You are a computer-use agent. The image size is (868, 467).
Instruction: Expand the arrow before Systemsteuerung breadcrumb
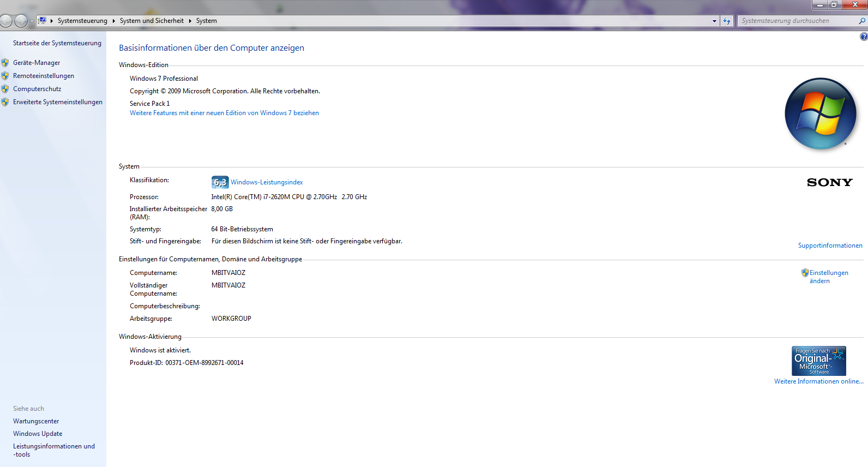point(52,21)
